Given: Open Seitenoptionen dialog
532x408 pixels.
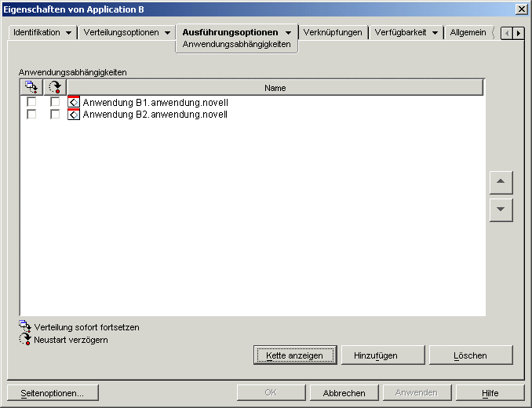Looking at the screenshot, I should (x=53, y=393).
